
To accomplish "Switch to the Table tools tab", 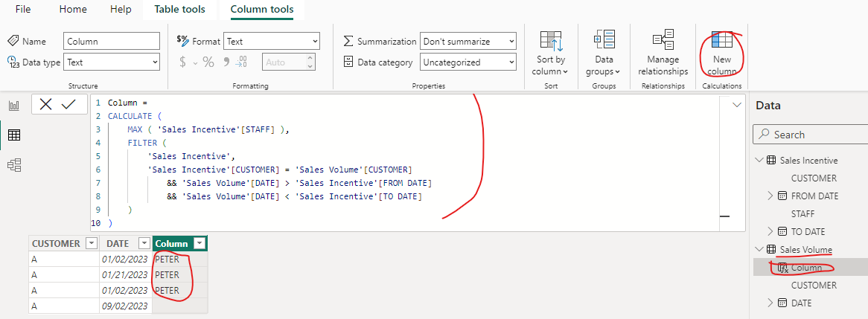I will point(180,10).
